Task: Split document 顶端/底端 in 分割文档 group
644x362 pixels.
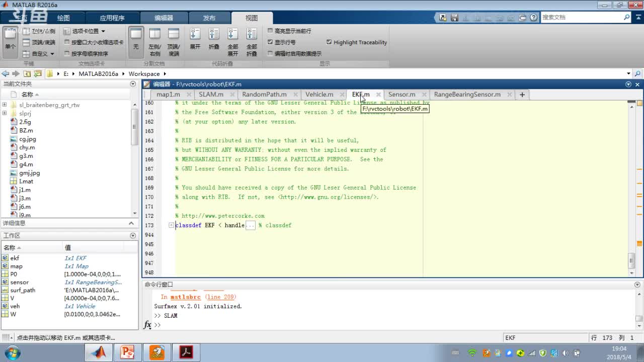Action: pos(174,42)
